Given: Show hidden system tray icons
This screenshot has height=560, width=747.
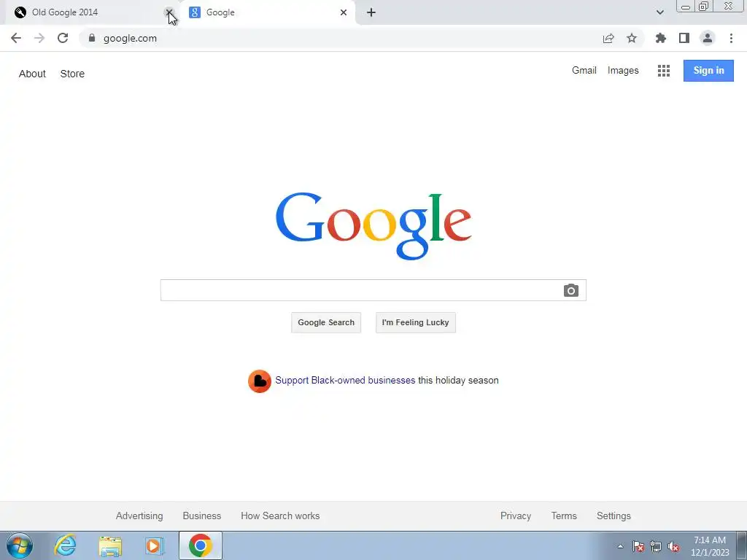Looking at the screenshot, I should point(620,546).
